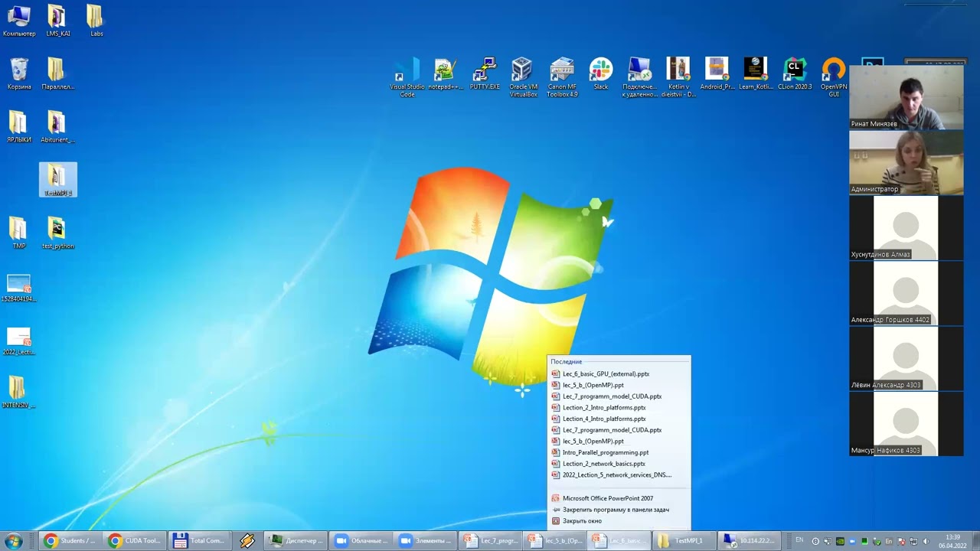This screenshot has height=551, width=980.
Task: Open Intro_Parallel_programming.ppt from recent list
Action: [619, 452]
